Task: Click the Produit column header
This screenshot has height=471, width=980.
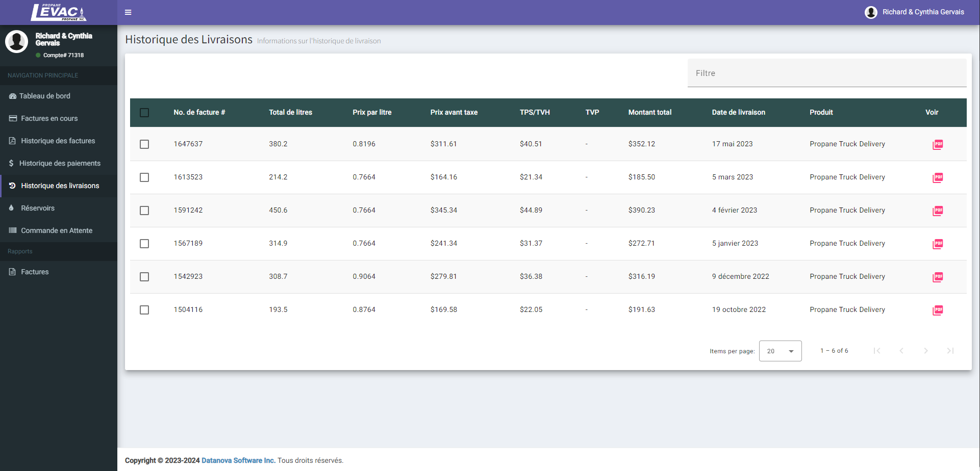Action: pos(821,112)
